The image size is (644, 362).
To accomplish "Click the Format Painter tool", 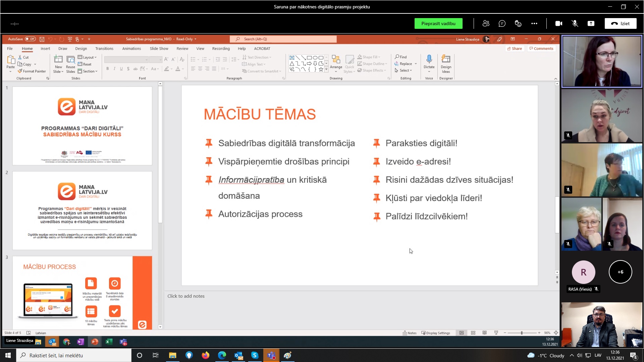I will point(32,71).
